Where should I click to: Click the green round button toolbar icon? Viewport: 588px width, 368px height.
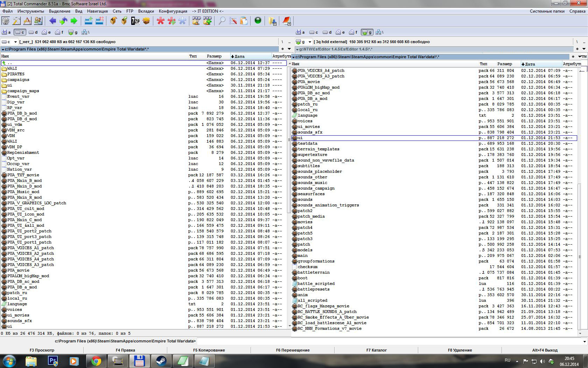258,21
